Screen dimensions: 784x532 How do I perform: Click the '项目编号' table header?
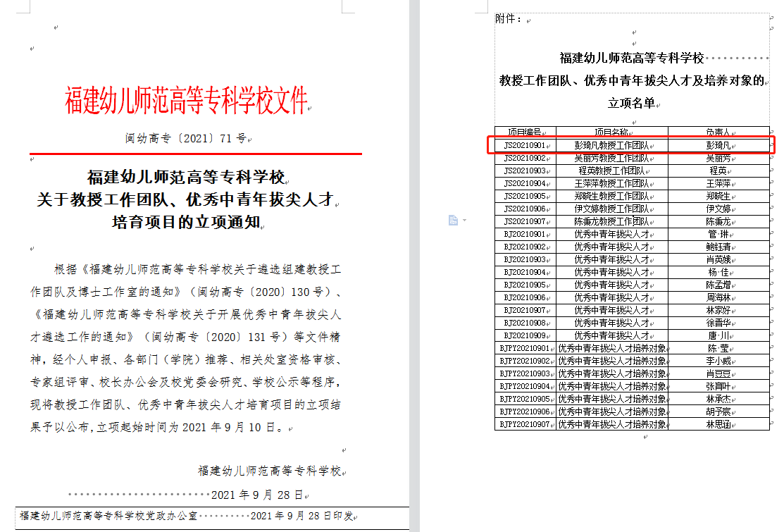point(525,132)
